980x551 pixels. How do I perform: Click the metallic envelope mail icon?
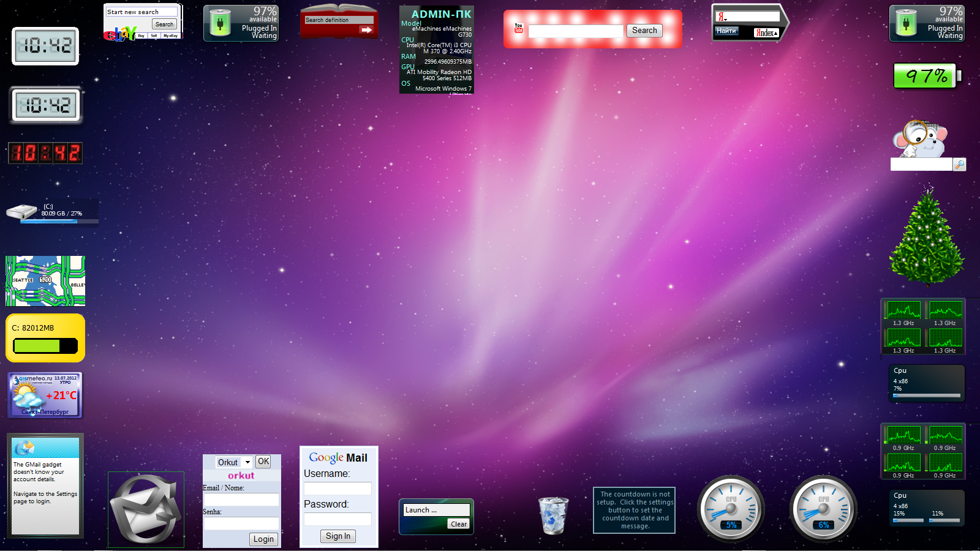pos(146,509)
